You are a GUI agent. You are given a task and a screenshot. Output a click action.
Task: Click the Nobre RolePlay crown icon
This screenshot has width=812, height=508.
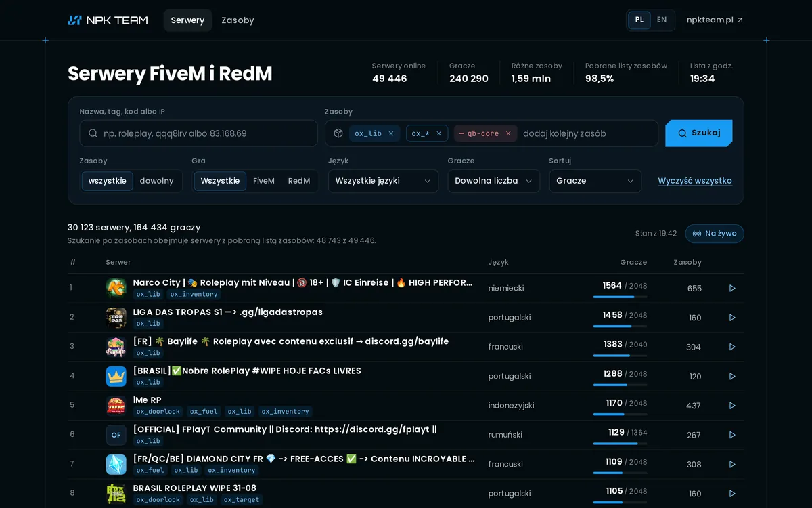click(116, 376)
